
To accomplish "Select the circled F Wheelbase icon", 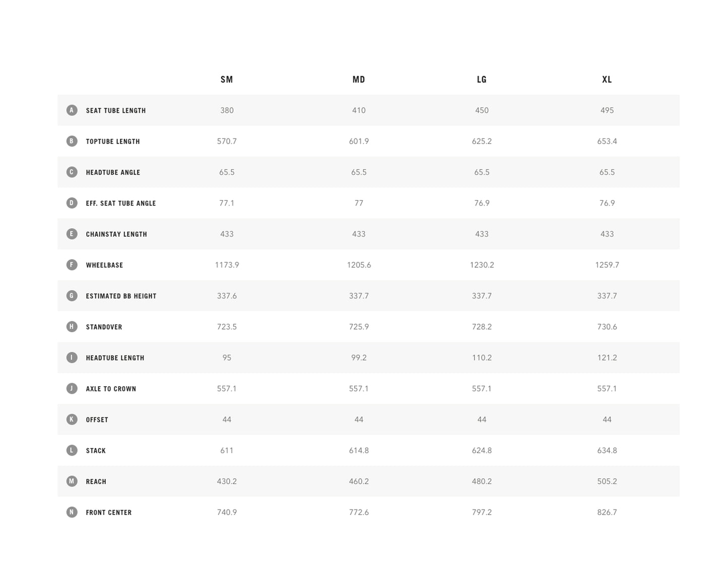I will coord(72,265).
